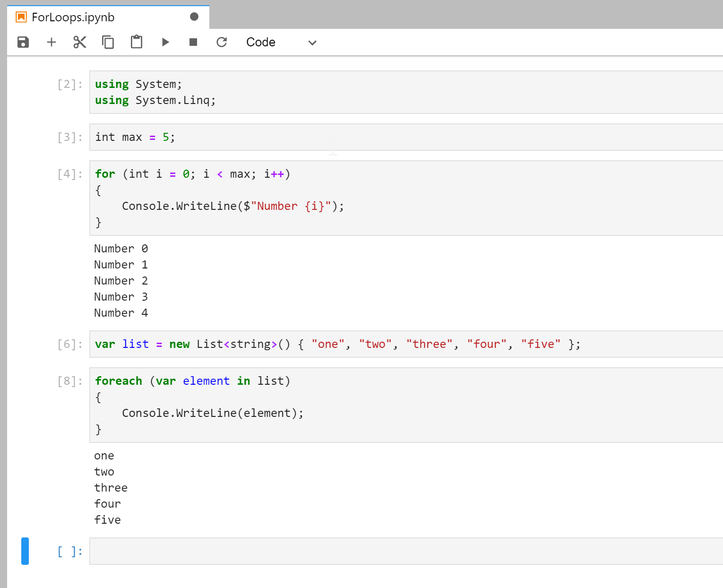This screenshot has height=588, width=723.
Task: Click Console.WriteLine(element); code line
Action: 213,413
